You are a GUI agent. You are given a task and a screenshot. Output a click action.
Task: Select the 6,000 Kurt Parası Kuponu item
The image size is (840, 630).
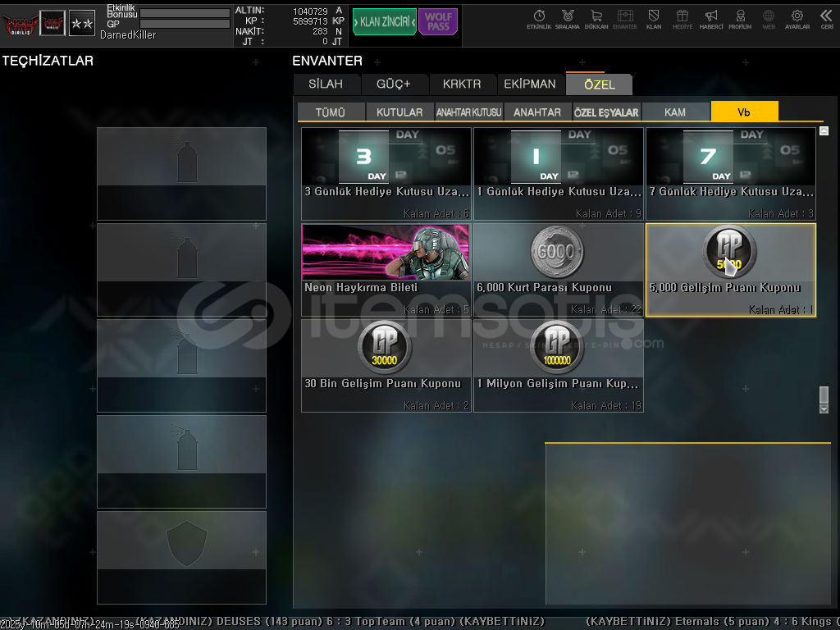(558, 269)
